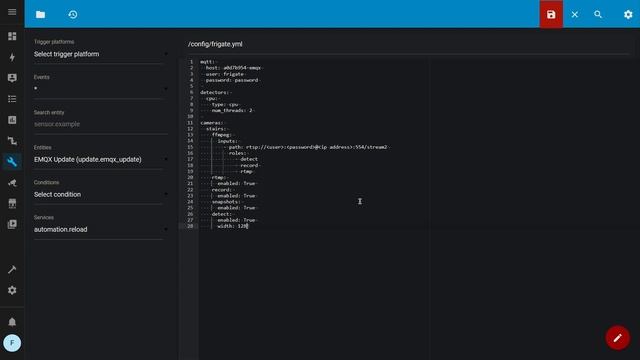Viewport: 640px width, 360px height.
Task: Open the file browser folder icon
Action: 40,15
